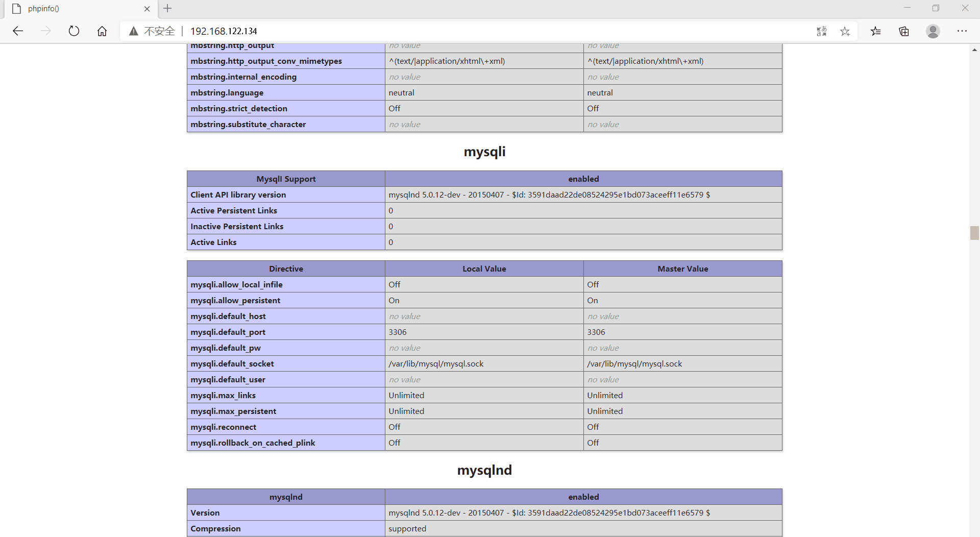This screenshot has height=537, width=980.
Task: Click the local /var/lib/mysql/mysql.sock value
Action: 436,363
